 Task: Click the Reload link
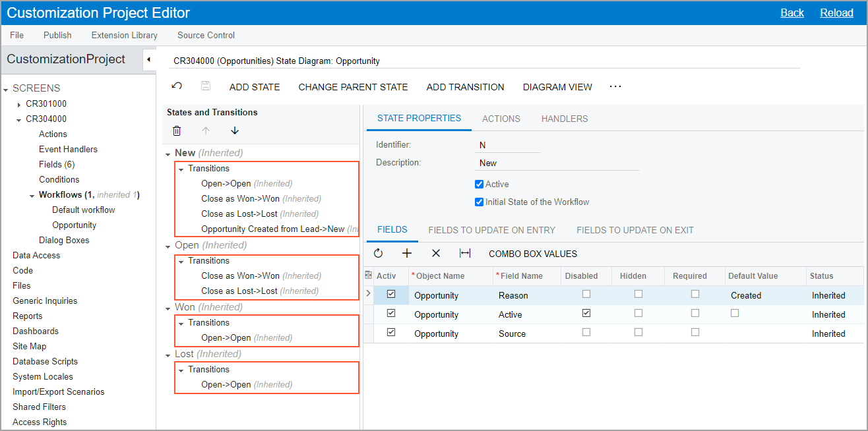click(x=836, y=13)
